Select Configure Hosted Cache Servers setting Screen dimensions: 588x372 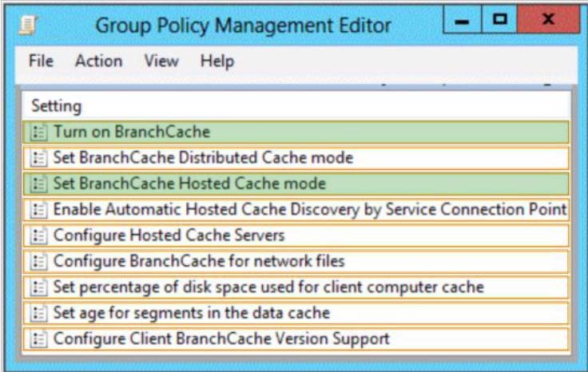pyautogui.click(x=296, y=235)
